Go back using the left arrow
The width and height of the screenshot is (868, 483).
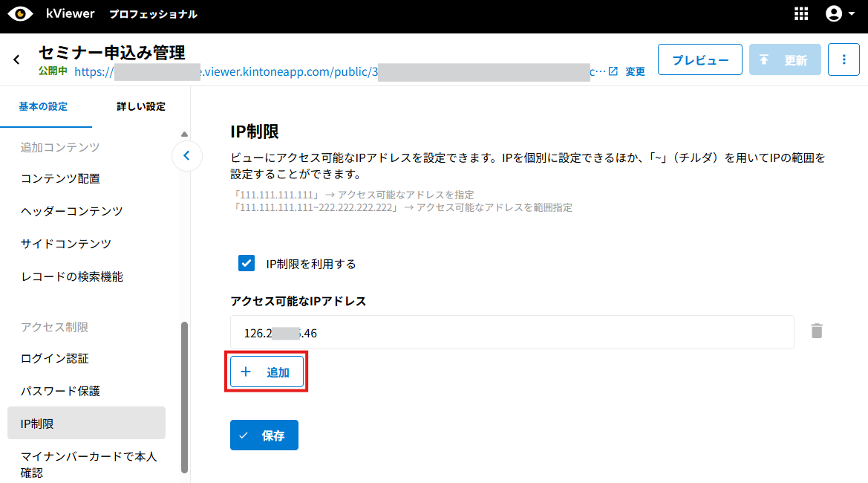click(x=17, y=59)
